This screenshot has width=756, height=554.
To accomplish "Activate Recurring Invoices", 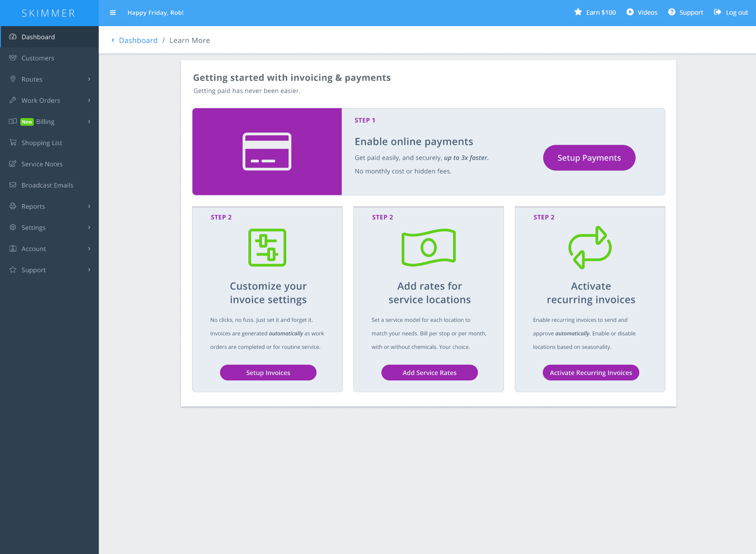I will click(x=591, y=372).
